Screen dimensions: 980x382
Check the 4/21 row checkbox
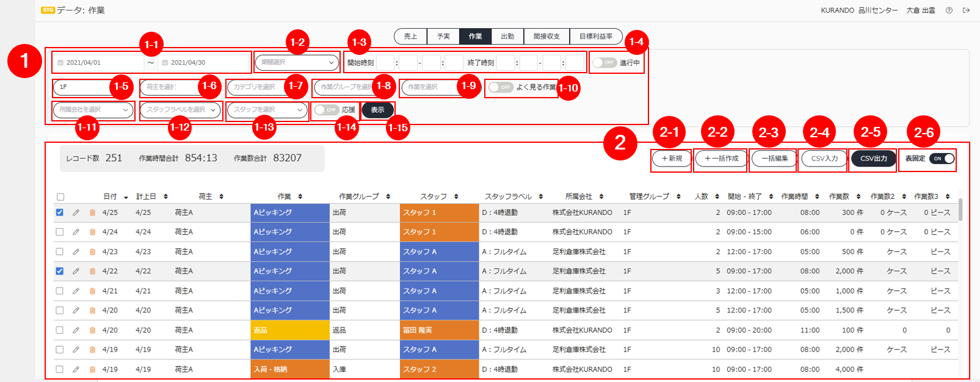coord(60,291)
